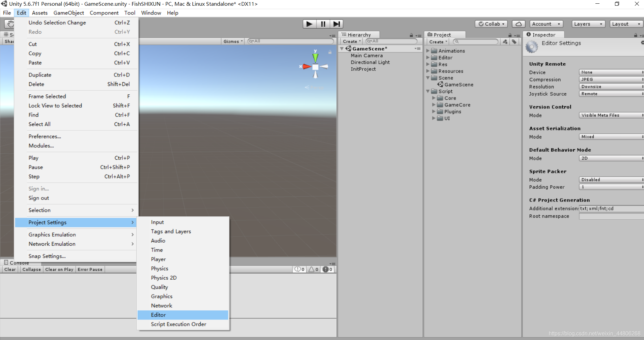Open the Layers dropdown

(588, 24)
